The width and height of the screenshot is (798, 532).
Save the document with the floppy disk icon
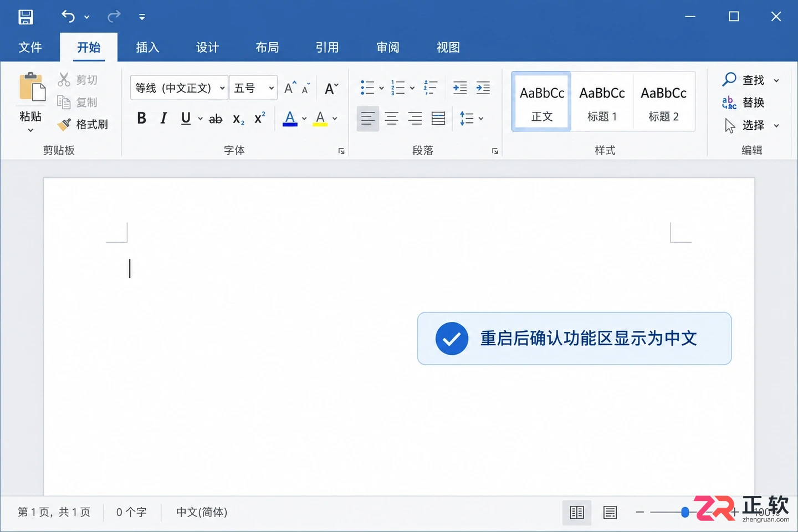pos(25,17)
